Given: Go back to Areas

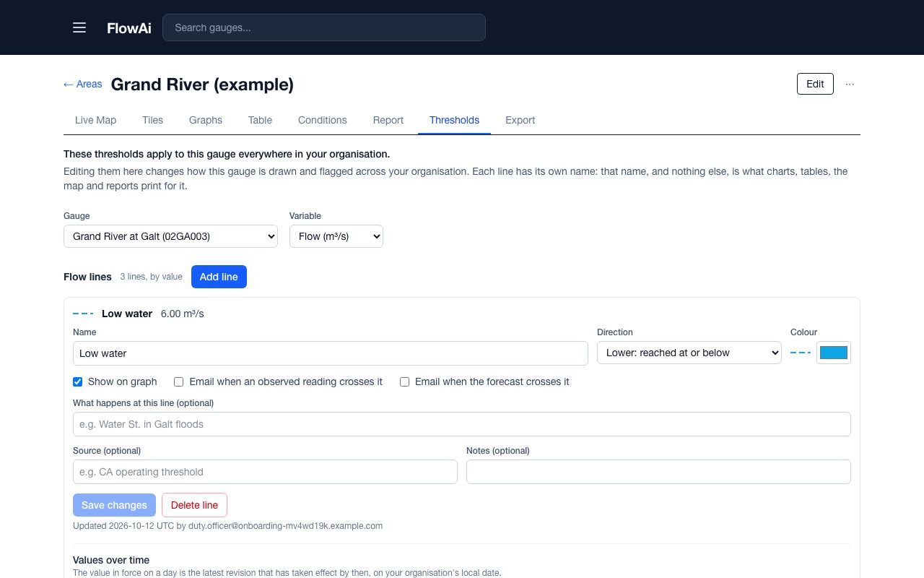Looking at the screenshot, I should [83, 84].
